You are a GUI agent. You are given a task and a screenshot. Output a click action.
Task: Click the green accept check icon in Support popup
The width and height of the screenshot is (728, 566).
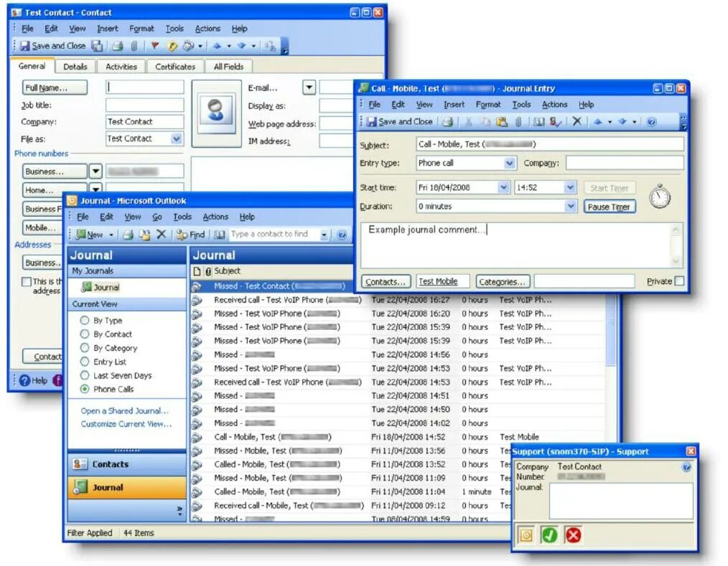pos(549,535)
